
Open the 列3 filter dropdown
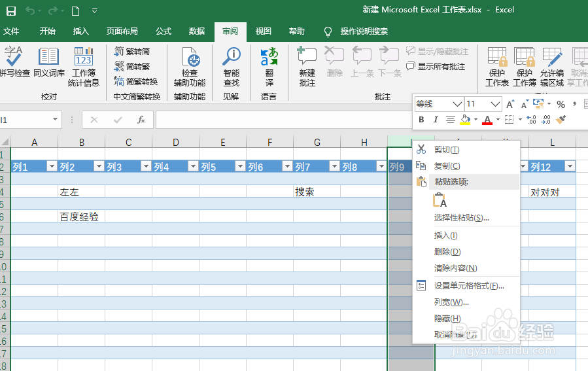coord(146,166)
